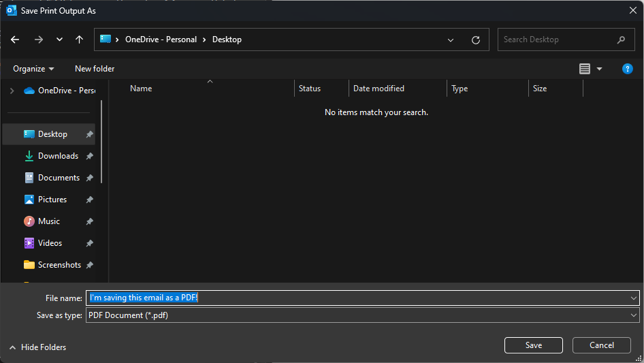Cancel the save dialog
This screenshot has height=363, width=644.
point(601,345)
